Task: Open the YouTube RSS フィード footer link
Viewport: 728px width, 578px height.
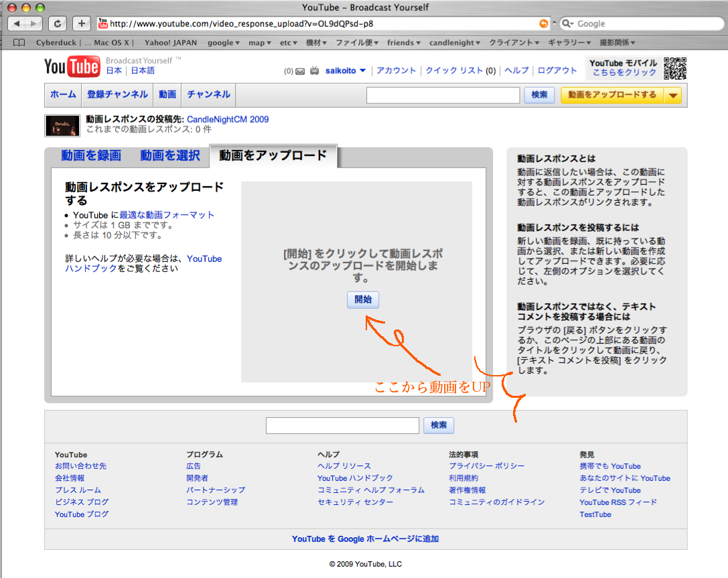Action: click(618, 502)
